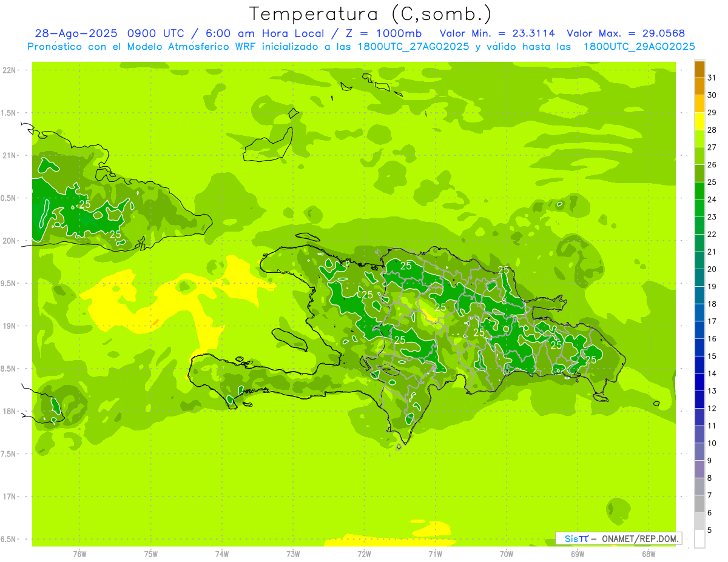Select the legend value '15'
Viewport: 728px width, 562px height.
712,356
